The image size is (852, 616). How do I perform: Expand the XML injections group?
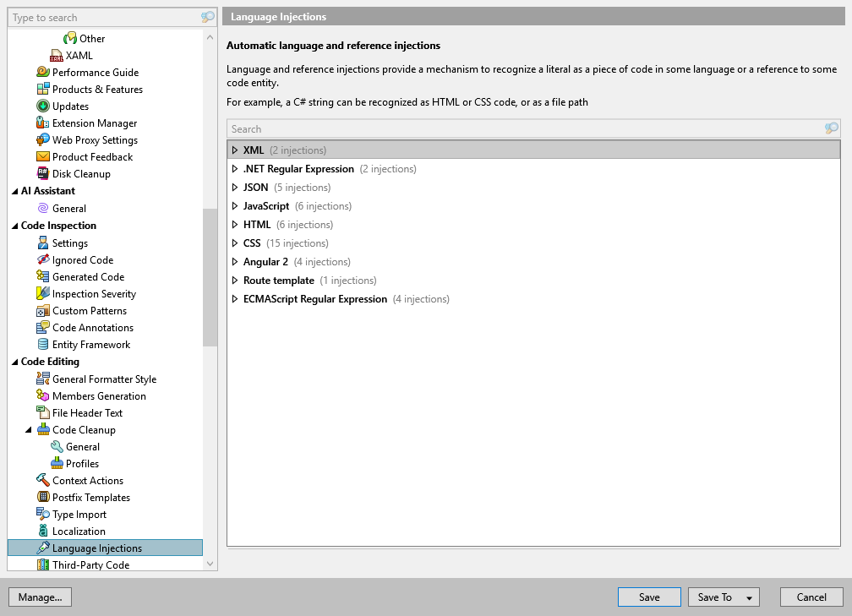[235, 150]
